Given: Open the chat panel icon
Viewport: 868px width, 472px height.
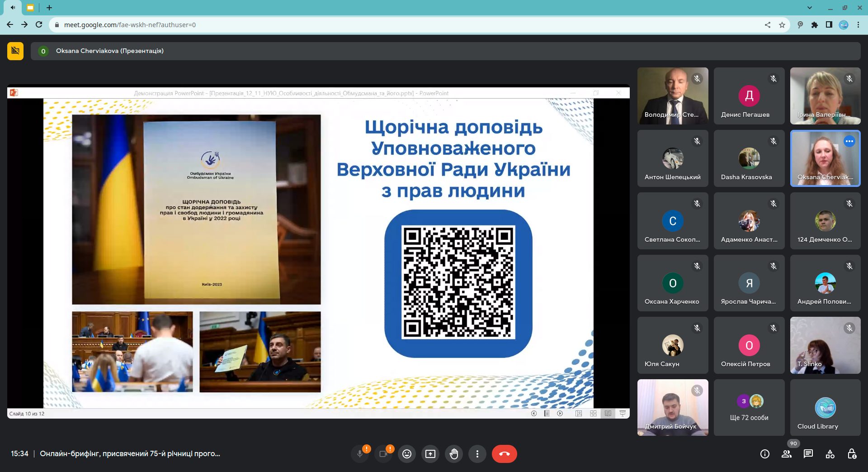Looking at the screenshot, I should point(808,454).
